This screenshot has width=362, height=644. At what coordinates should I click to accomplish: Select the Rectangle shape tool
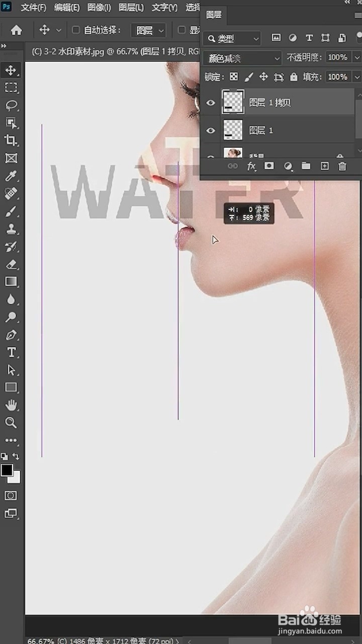point(11,387)
